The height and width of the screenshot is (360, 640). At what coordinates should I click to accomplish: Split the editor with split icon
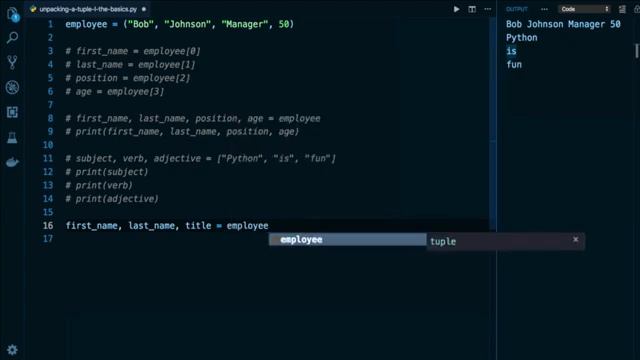(x=472, y=9)
